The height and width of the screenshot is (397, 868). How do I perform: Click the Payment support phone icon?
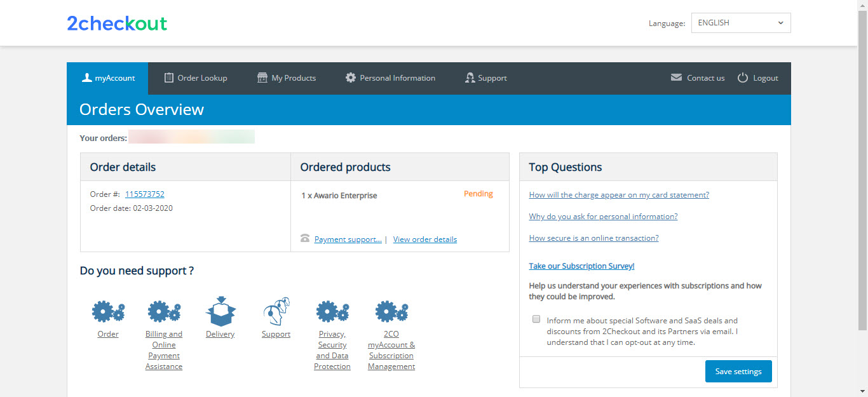point(305,238)
